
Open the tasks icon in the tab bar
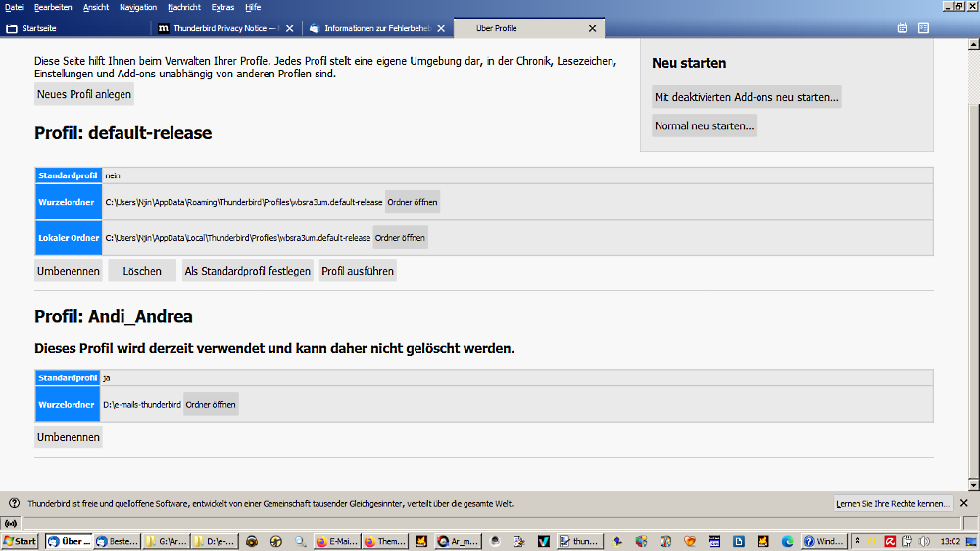(923, 28)
